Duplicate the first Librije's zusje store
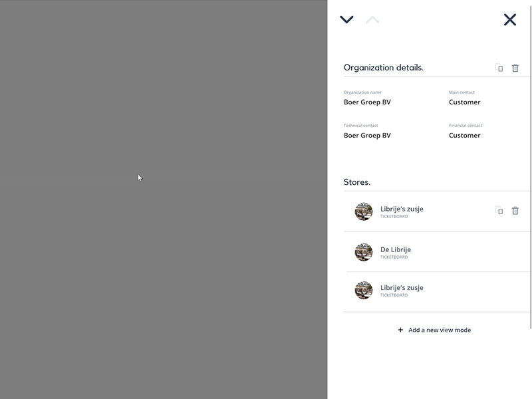Viewport: 532px width, 399px height. click(x=499, y=210)
